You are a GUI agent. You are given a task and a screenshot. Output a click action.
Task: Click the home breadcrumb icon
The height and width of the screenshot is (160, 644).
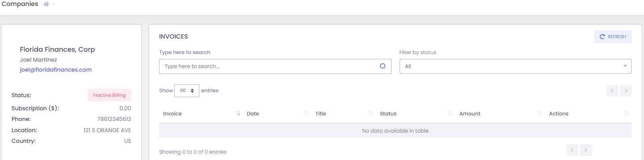coord(46,4)
